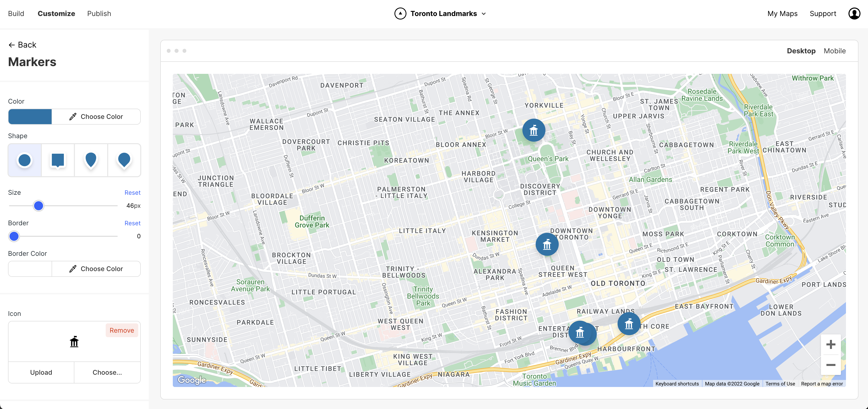Viewport: 868px width, 409px height.
Task: Click the Google logo on the map
Action: click(x=192, y=380)
